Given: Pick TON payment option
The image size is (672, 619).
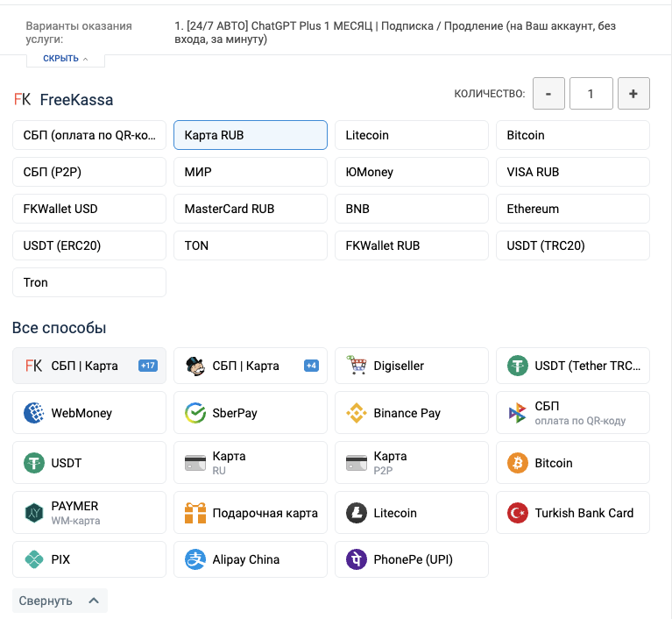Looking at the screenshot, I should coord(251,245).
